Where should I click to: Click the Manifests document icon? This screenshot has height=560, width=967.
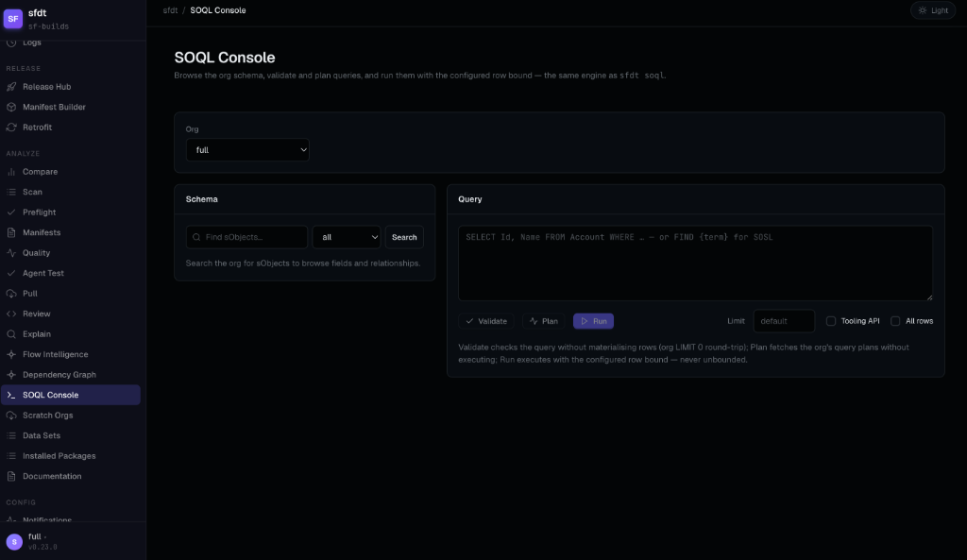[x=11, y=232]
